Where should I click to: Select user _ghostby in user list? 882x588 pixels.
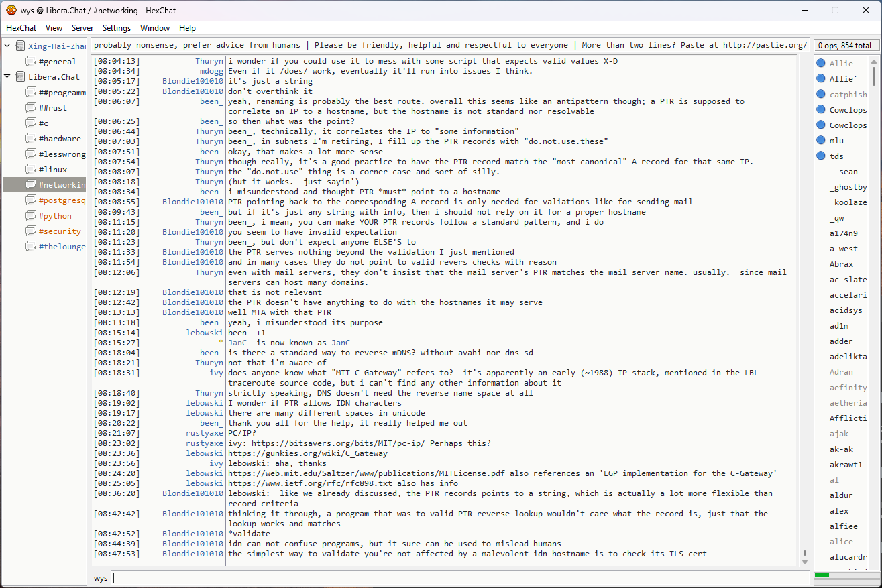pyautogui.click(x=848, y=187)
